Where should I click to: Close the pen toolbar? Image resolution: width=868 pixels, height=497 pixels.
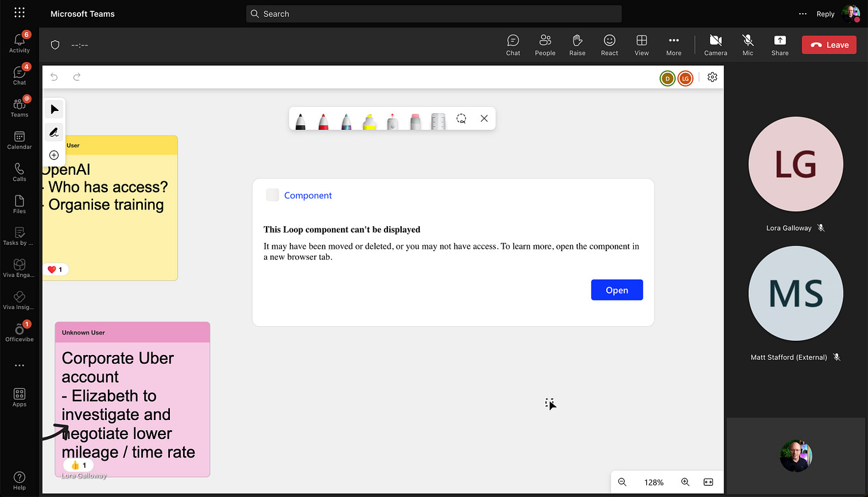coord(484,119)
